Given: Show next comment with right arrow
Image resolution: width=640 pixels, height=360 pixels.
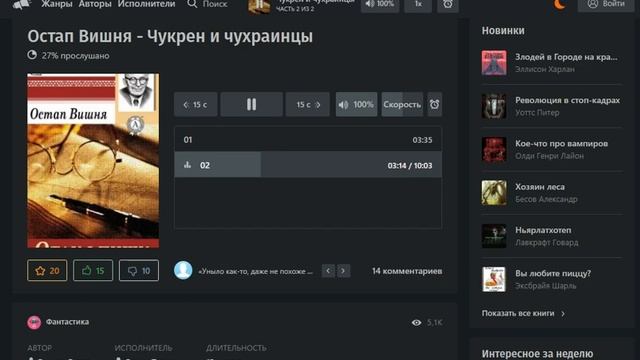Looking at the screenshot, I should [x=343, y=271].
